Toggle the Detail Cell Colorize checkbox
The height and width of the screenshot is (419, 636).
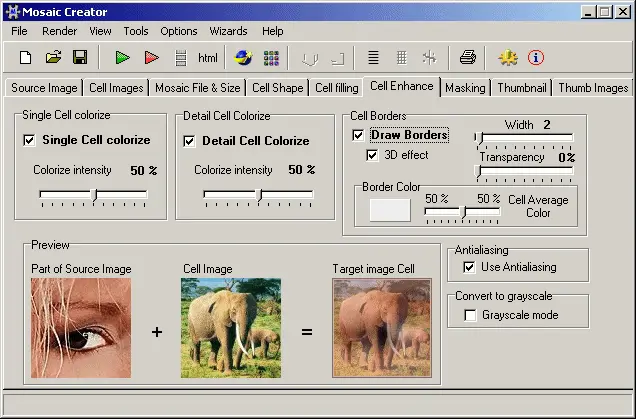190,141
